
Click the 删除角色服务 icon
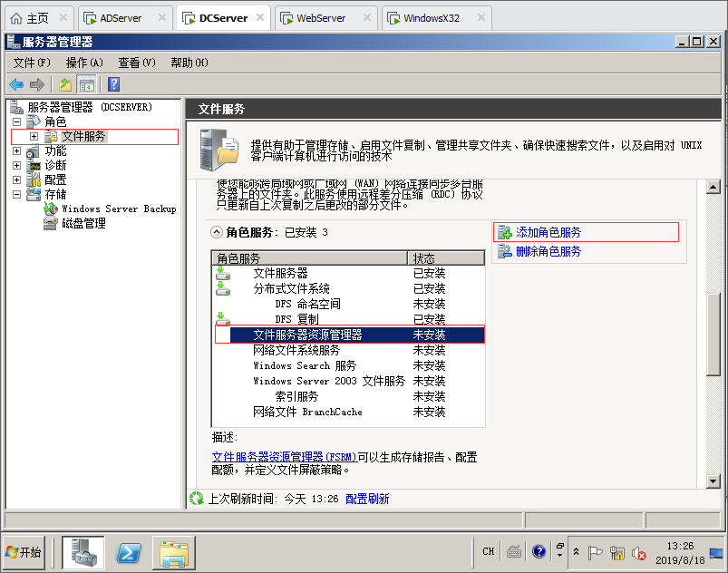pyautogui.click(x=505, y=251)
